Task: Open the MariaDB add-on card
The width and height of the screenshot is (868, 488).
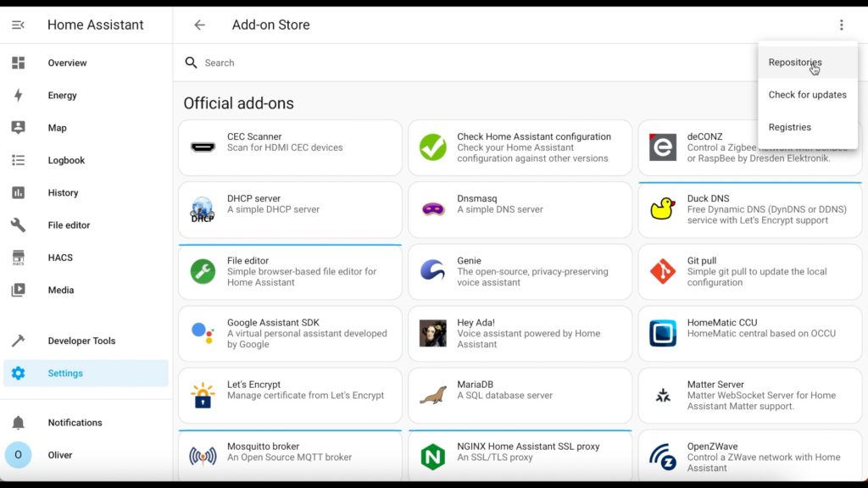Action: 520,396
